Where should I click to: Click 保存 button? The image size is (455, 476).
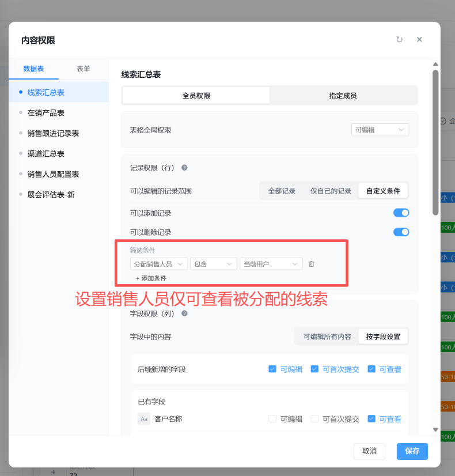click(x=412, y=451)
